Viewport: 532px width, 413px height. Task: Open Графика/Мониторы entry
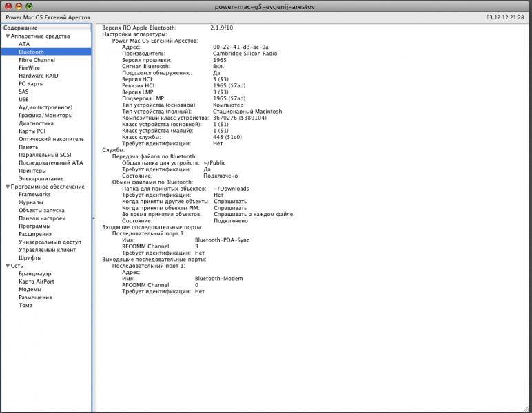[x=45, y=115]
